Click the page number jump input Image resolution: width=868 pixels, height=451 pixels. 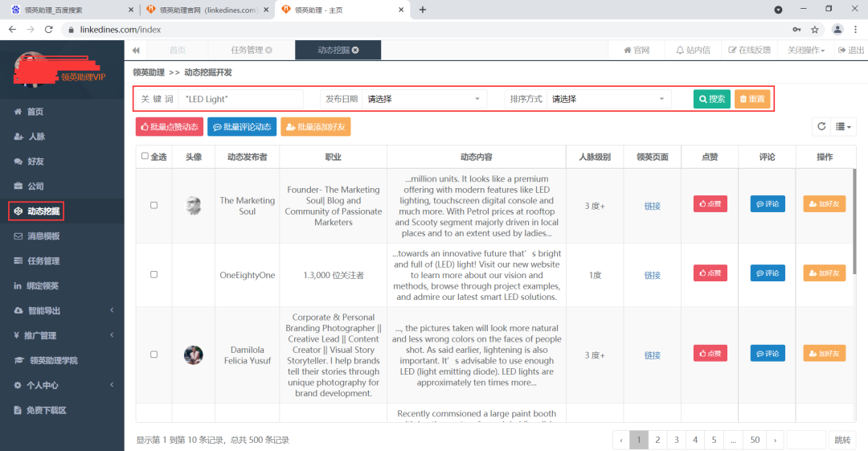pos(807,440)
